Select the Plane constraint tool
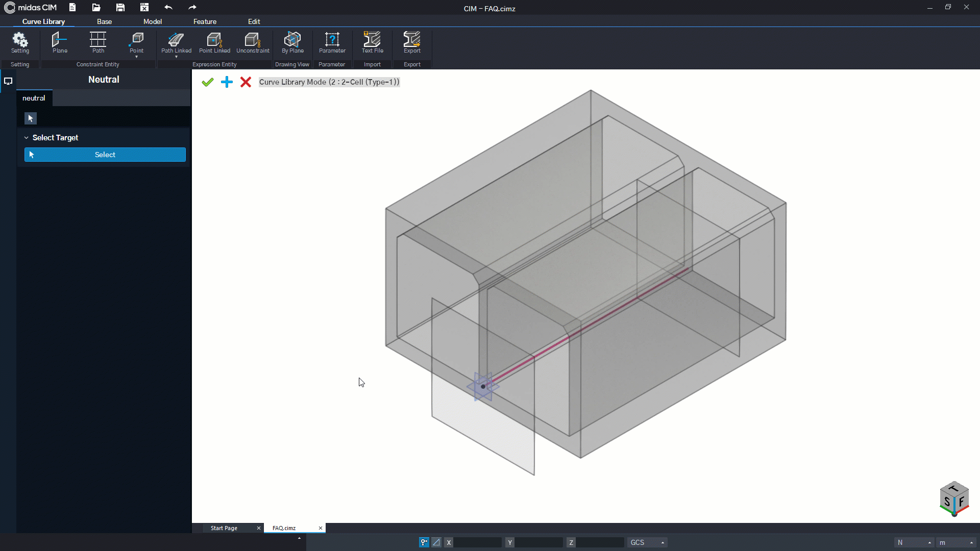 [60, 43]
